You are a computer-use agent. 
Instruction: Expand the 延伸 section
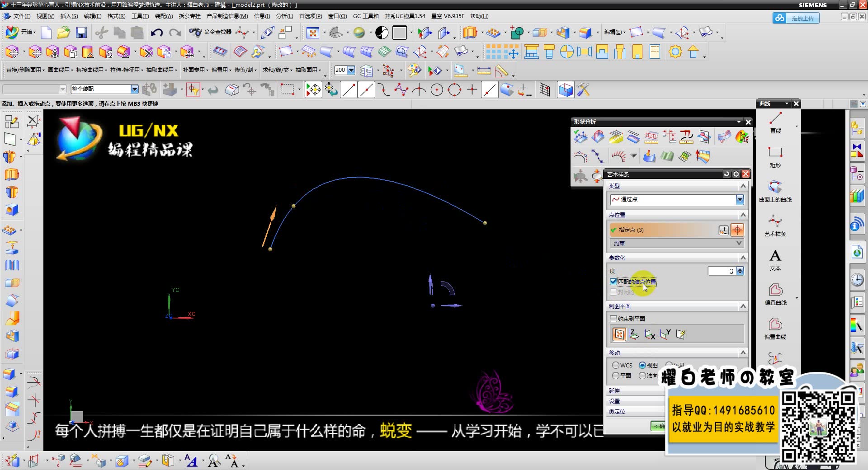coord(636,390)
